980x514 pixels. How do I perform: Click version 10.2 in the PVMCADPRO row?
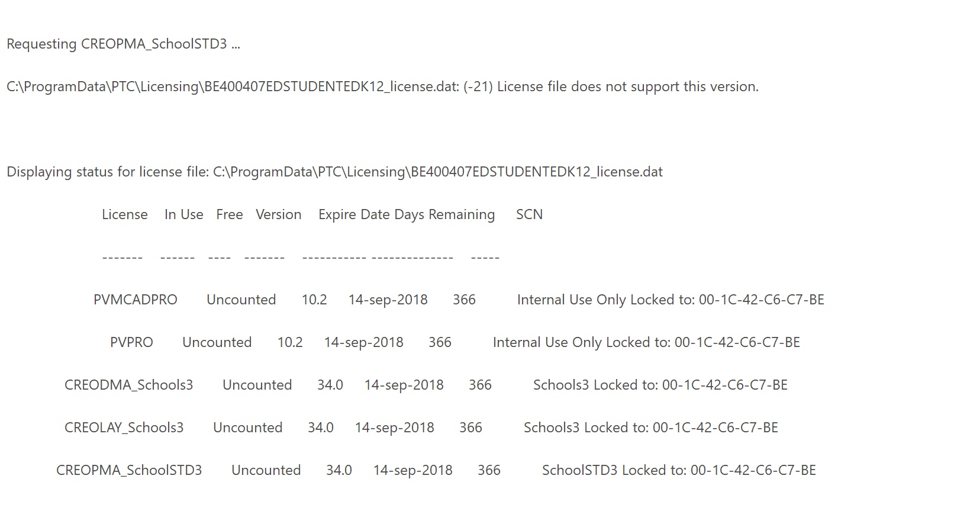click(314, 300)
